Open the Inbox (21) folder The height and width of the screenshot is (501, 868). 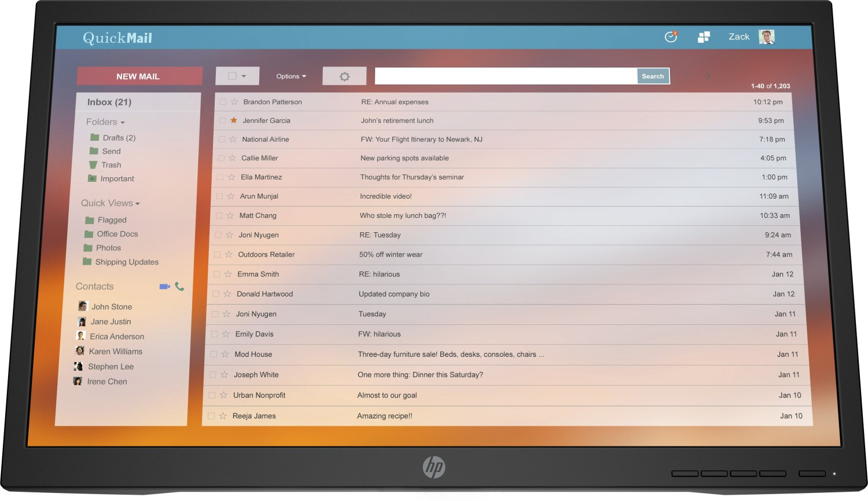pos(109,103)
